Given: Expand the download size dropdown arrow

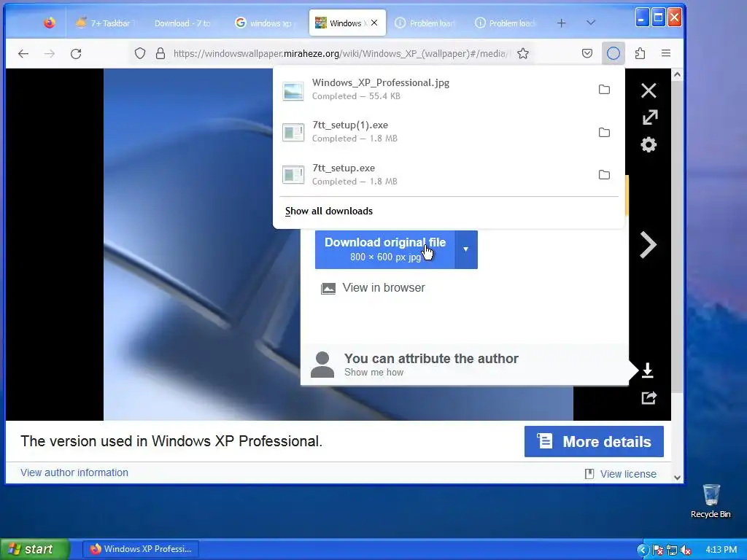Looking at the screenshot, I should (x=466, y=249).
